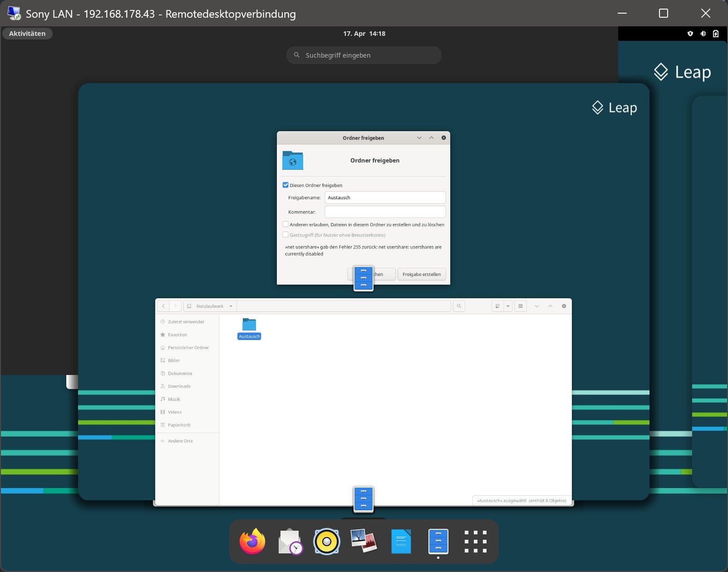Viewport: 728px width, 572px height.
Task: Launch LibreOffice Writer from the dock
Action: coord(401,542)
